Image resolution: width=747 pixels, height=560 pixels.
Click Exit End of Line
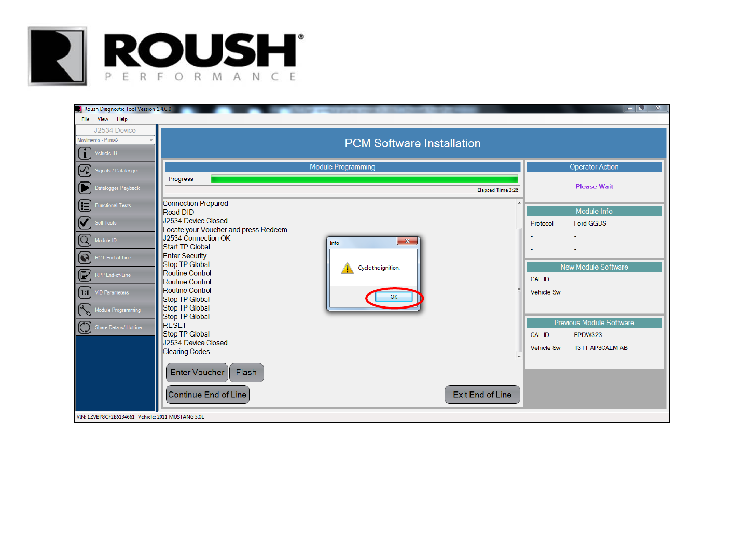(x=482, y=395)
